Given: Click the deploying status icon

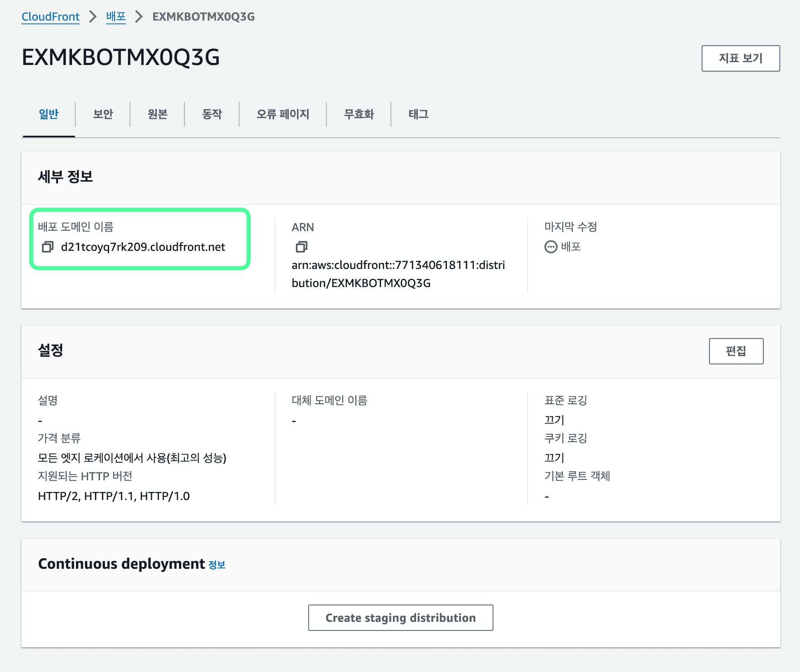Looking at the screenshot, I should 551,247.
